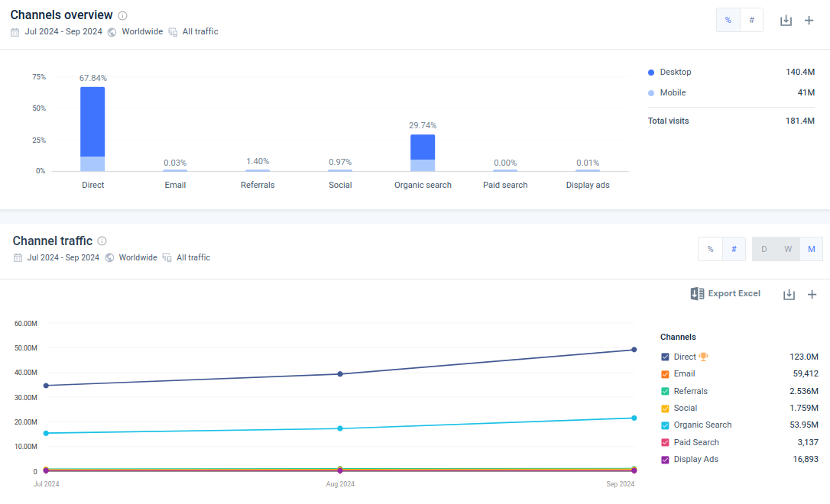Click the Paid search x-axis label
The width and height of the screenshot is (830, 504).
(x=505, y=185)
